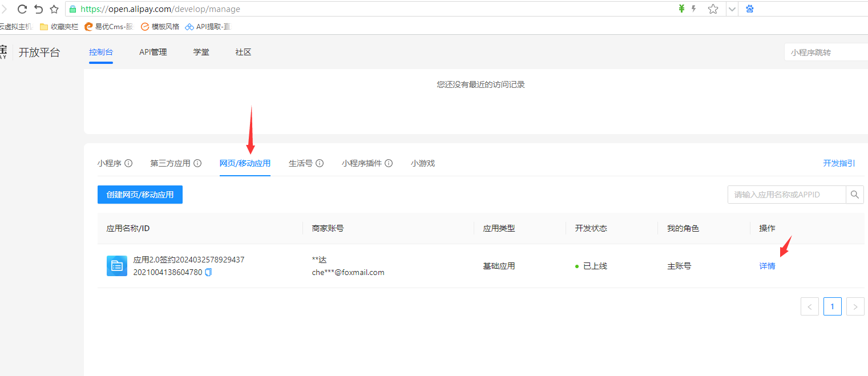The height and width of the screenshot is (376, 868).
Task: Click the browser undo/back arrow icon
Action: [38, 9]
